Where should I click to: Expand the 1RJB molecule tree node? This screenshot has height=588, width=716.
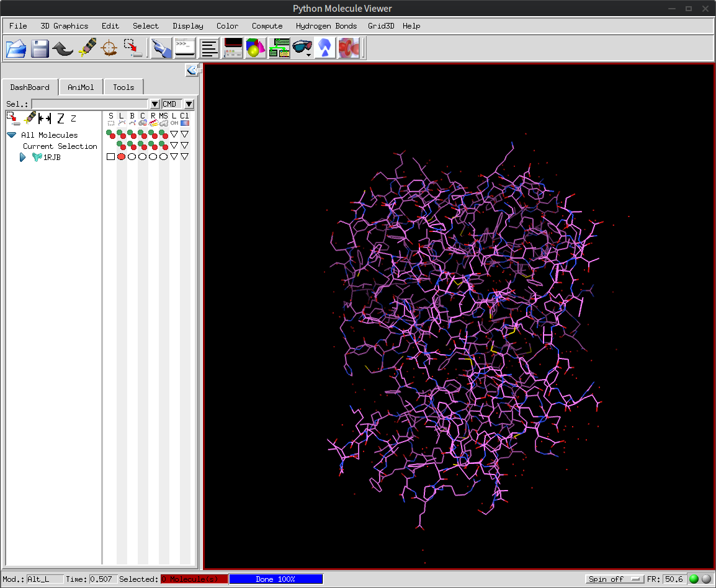[x=23, y=158]
